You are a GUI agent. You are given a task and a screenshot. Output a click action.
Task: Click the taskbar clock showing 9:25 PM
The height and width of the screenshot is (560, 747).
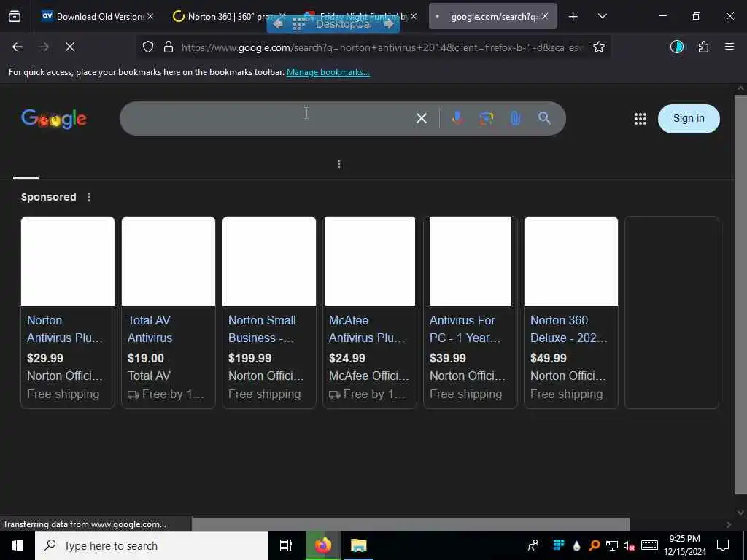[684, 545]
